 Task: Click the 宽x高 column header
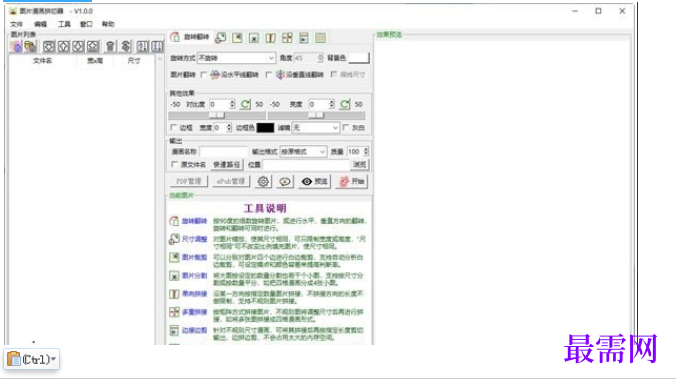(x=95, y=61)
